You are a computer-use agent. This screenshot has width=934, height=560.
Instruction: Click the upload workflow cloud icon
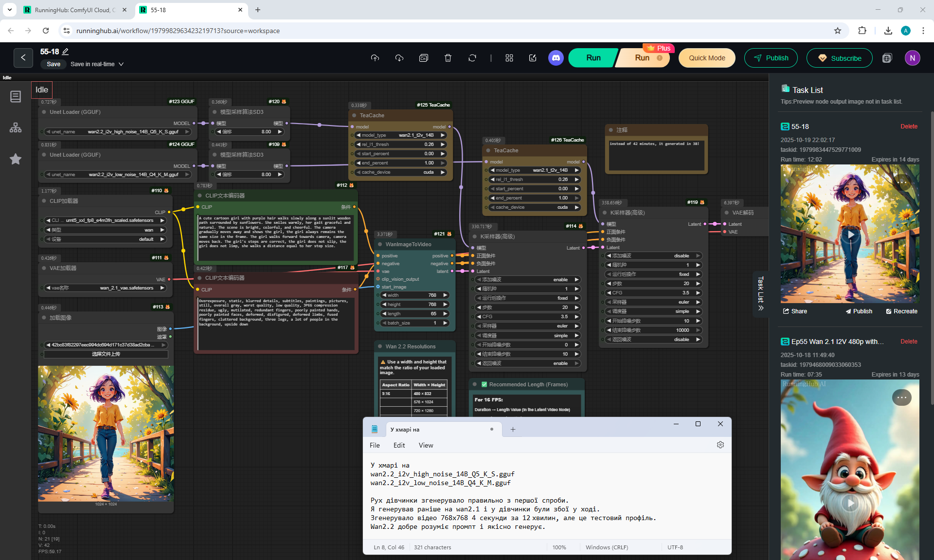(x=375, y=58)
